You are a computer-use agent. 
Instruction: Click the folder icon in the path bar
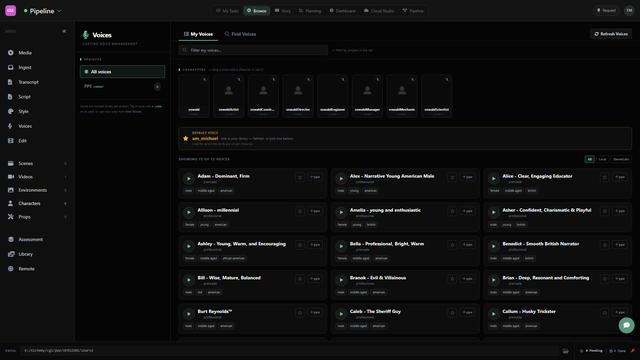565,351
